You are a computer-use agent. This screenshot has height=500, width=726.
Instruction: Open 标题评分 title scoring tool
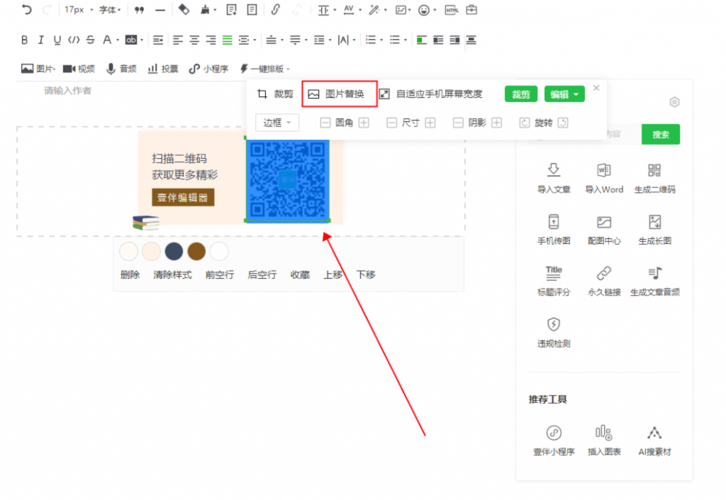[x=554, y=281]
